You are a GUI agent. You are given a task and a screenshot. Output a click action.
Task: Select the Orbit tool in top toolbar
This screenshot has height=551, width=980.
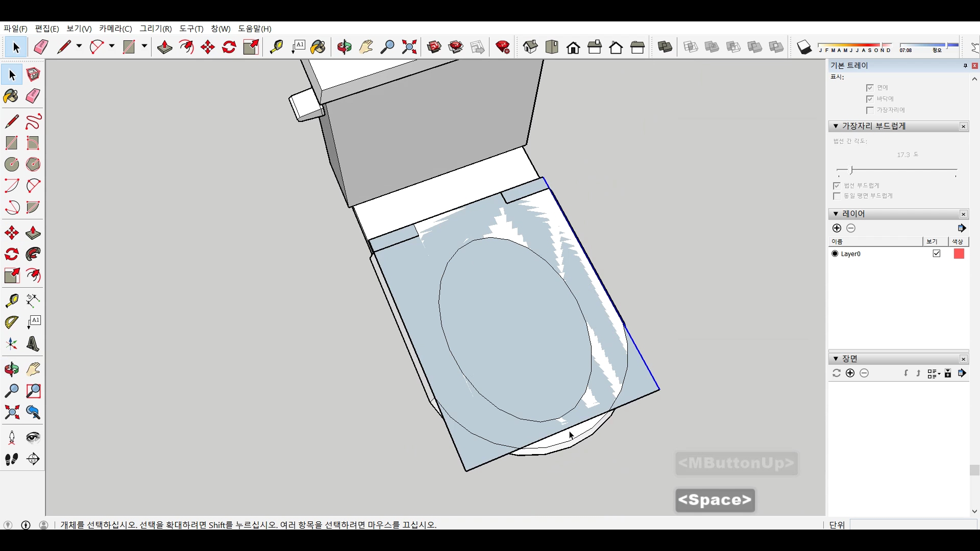pos(344,47)
